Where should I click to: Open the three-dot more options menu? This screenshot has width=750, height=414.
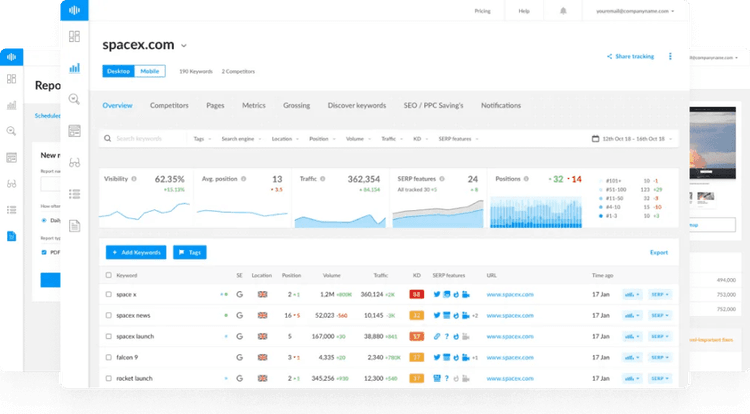pos(670,57)
